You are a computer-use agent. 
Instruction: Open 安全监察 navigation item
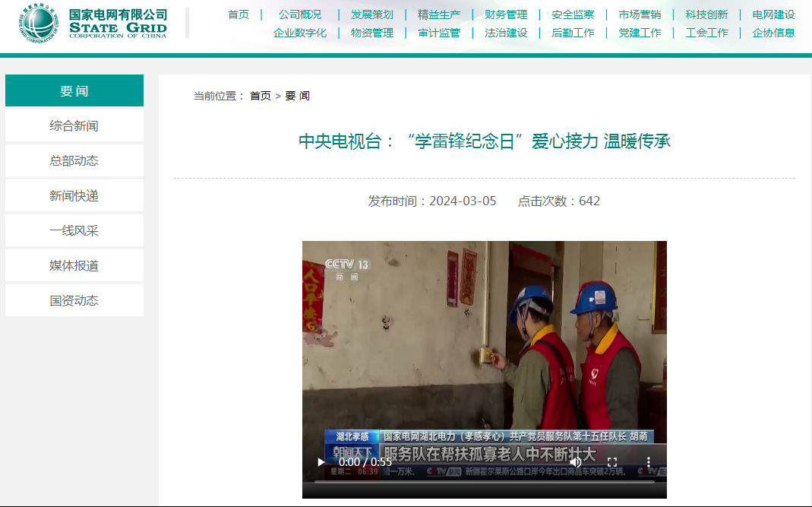click(x=573, y=14)
